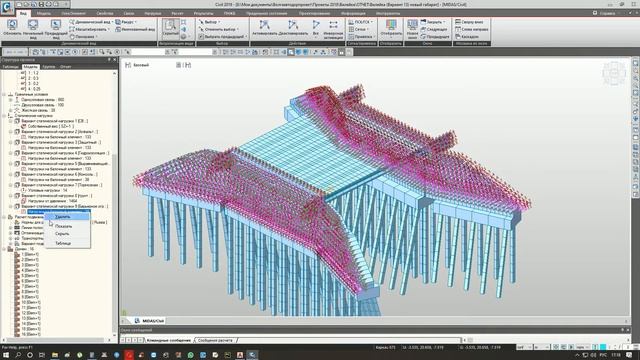The width and height of the screenshot is (640, 360).
Task: Click the Следующее window button
Action: [434, 29]
